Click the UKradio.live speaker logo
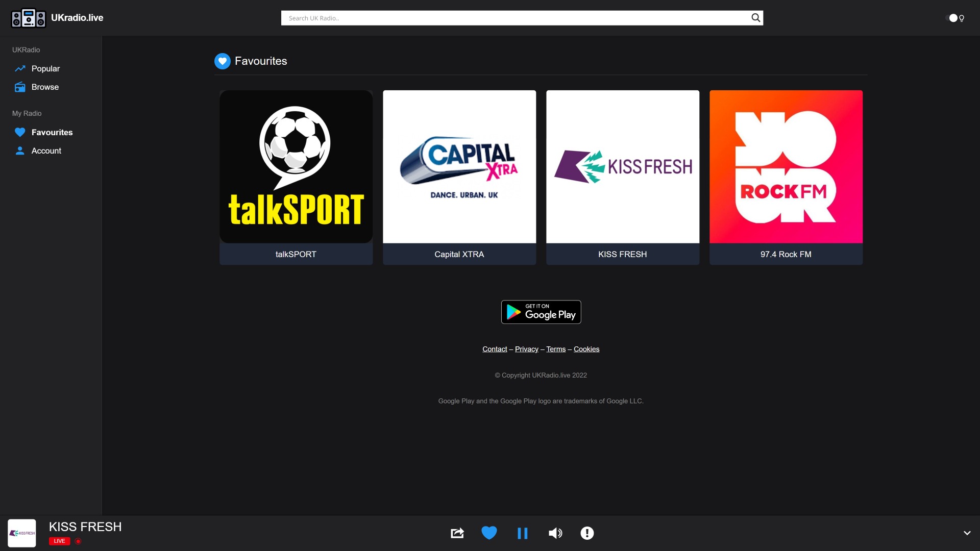 click(28, 18)
